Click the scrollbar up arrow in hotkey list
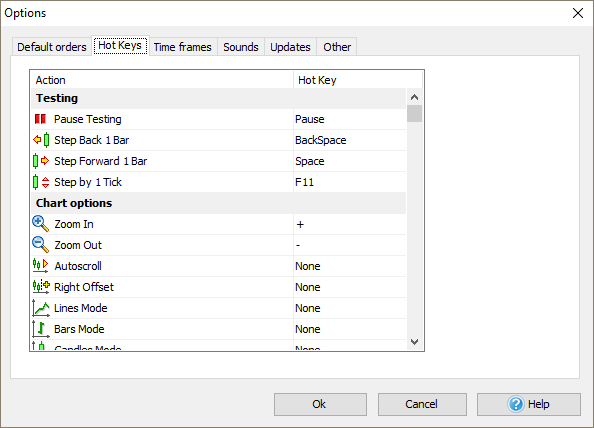Image resolution: width=594 pixels, height=428 pixels. coord(414,97)
